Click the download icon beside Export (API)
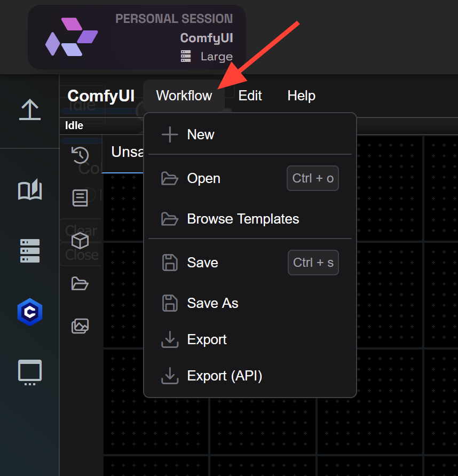The image size is (458, 476). point(170,376)
